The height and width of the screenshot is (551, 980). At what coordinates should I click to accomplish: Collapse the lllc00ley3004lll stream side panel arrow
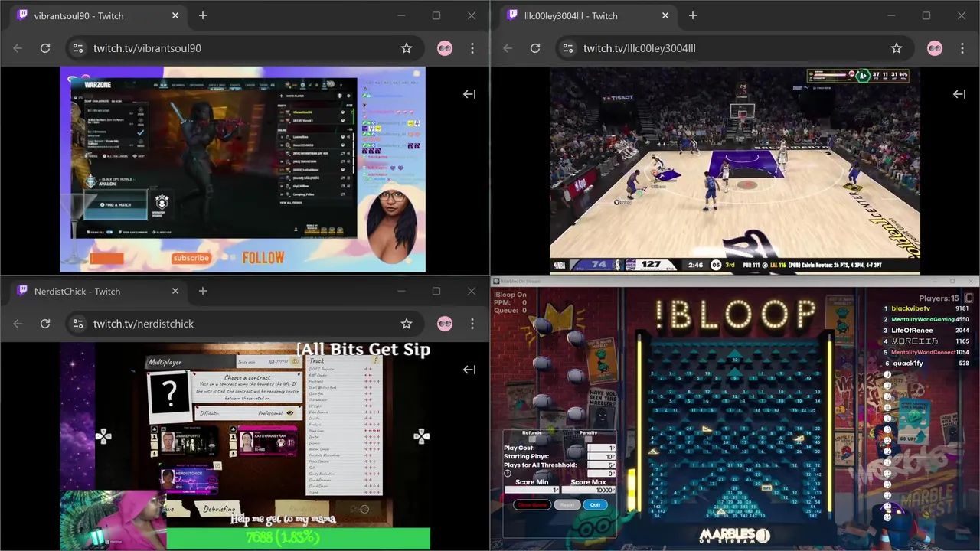point(959,94)
